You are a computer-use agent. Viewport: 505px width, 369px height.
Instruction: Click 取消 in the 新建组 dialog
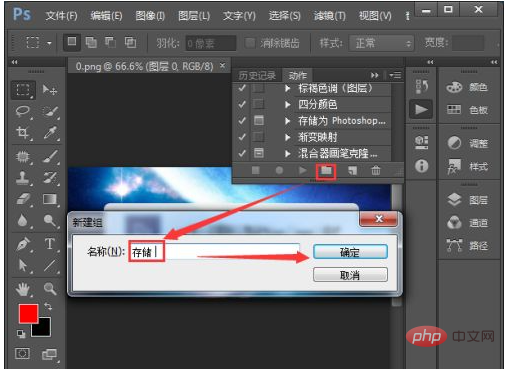(350, 275)
